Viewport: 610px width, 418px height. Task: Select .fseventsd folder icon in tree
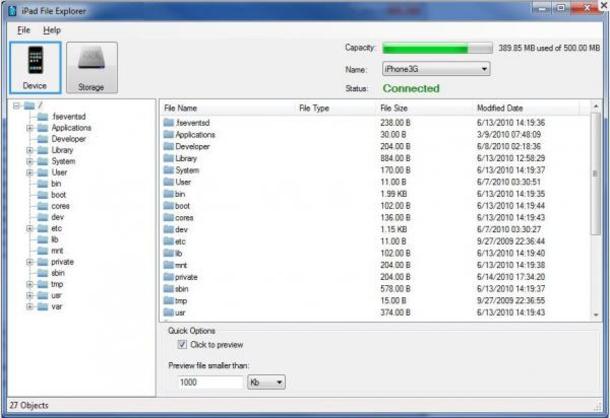pyautogui.click(x=43, y=116)
